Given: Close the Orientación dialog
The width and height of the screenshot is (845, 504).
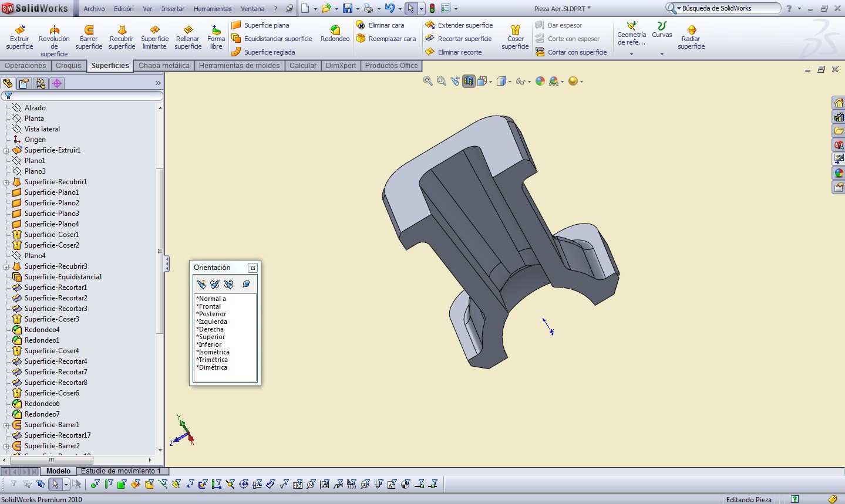Looking at the screenshot, I should (253, 268).
